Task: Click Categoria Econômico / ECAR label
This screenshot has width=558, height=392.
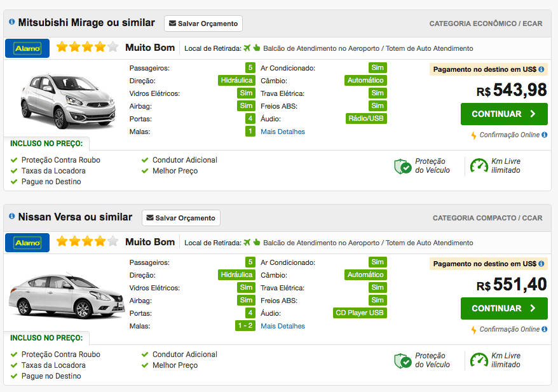Action: pyautogui.click(x=486, y=24)
